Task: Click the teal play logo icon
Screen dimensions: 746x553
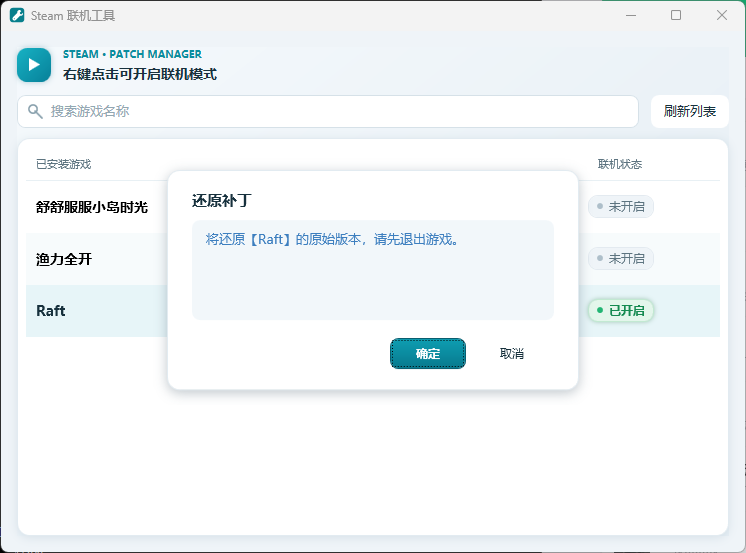Action: coord(34,65)
